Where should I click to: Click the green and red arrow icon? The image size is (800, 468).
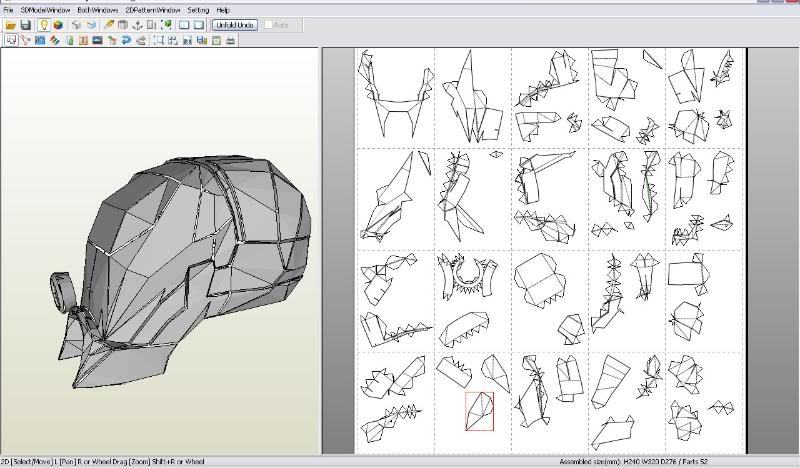112,40
